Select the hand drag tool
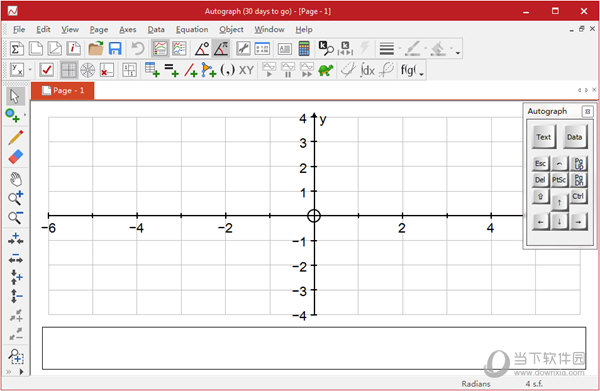 pos(16,179)
